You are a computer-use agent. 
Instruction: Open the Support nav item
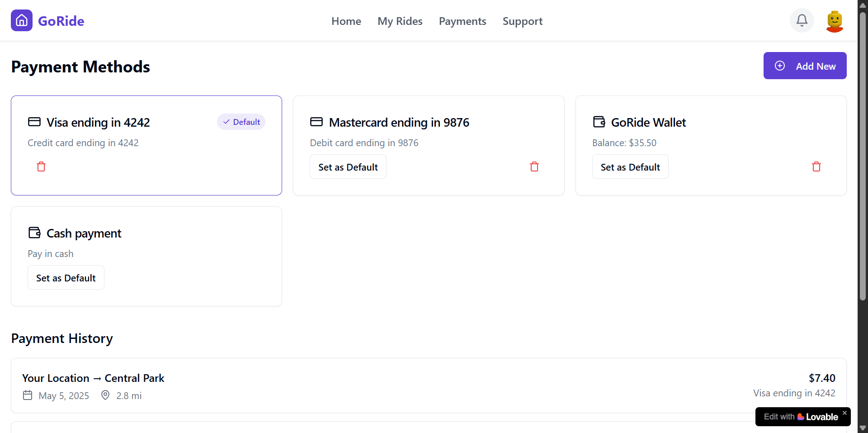[523, 21]
